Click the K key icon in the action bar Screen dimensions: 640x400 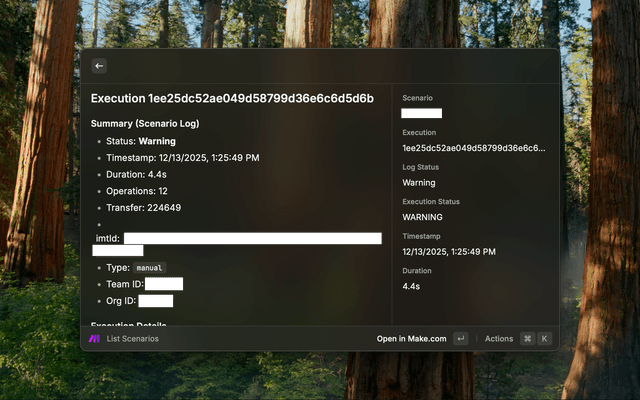tap(545, 339)
